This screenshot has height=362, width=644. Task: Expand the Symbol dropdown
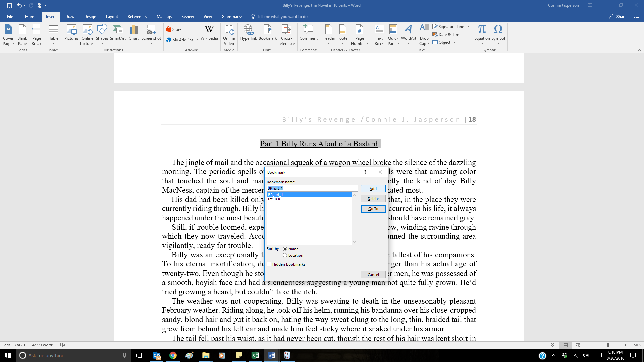coord(498,44)
